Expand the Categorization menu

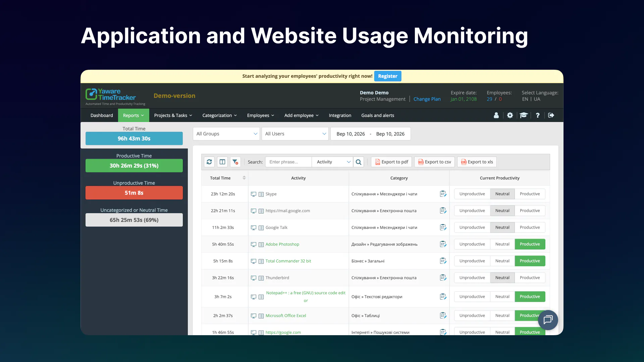point(220,115)
